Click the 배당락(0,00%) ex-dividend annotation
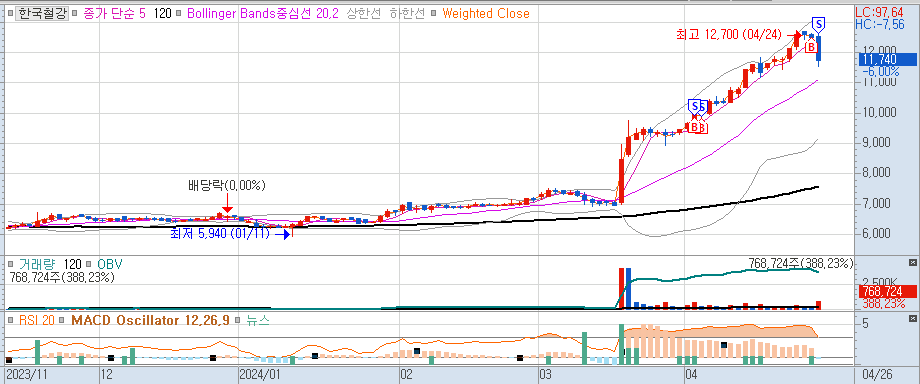This screenshot has width=920, height=384. (227, 186)
